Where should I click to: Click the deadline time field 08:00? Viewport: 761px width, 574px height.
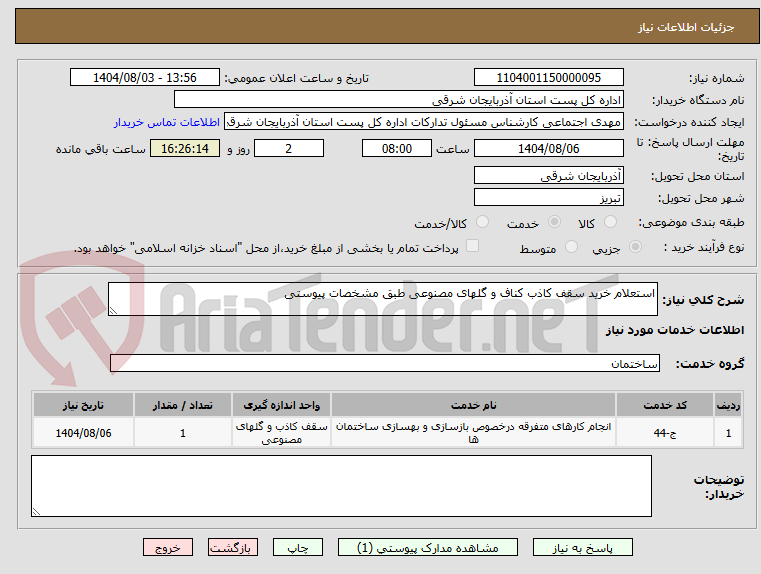[x=397, y=148]
